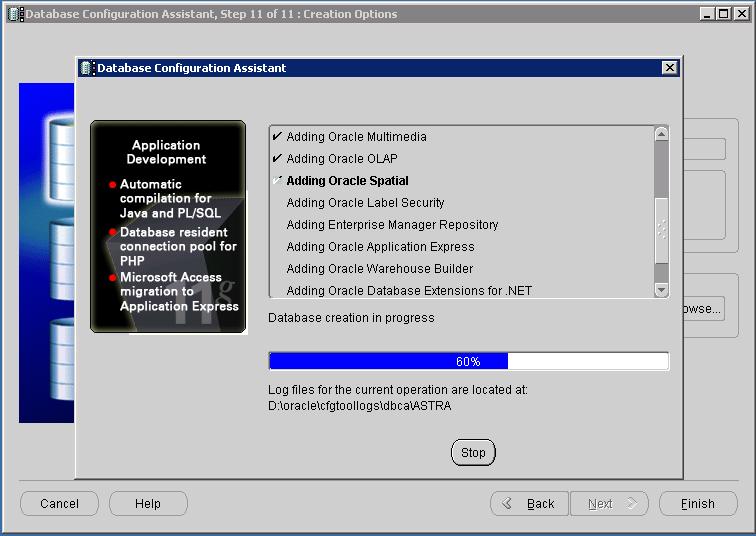Click 'Database resident connection pool for PHP' bullet

coord(178,246)
